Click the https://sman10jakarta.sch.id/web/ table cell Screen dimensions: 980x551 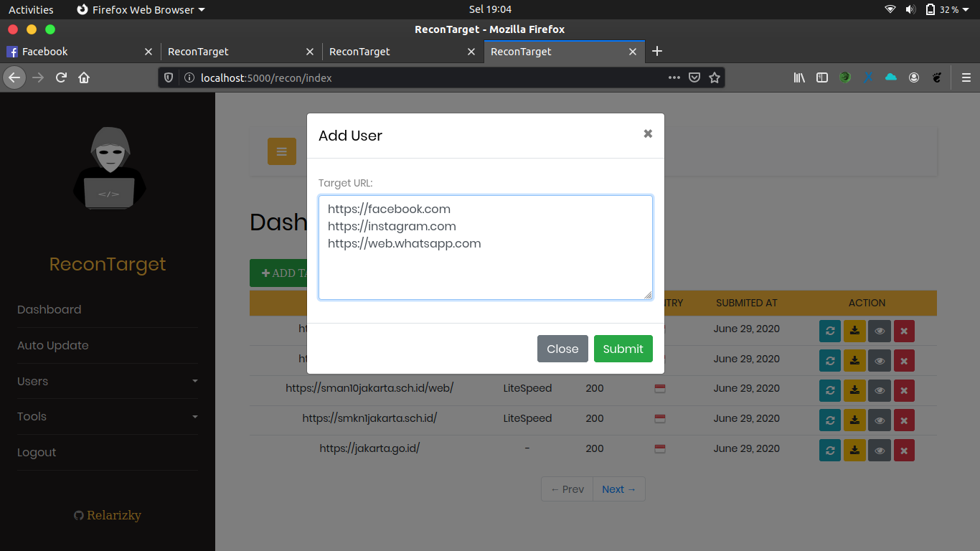[x=369, y=388]
